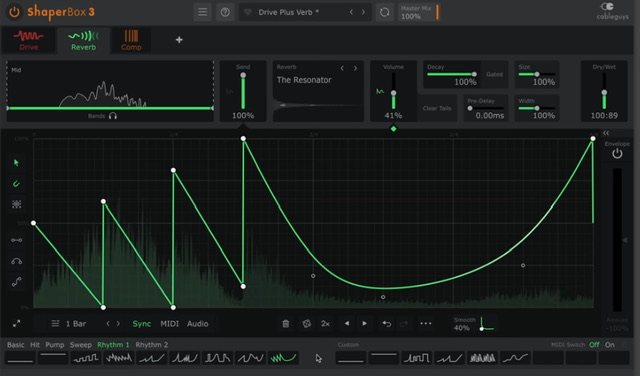Select the marquee selection tool

click(16, 204)
